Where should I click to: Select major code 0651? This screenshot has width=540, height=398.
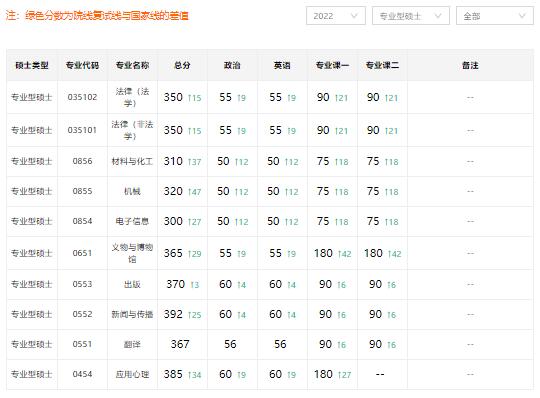click(x=82, y=253)
